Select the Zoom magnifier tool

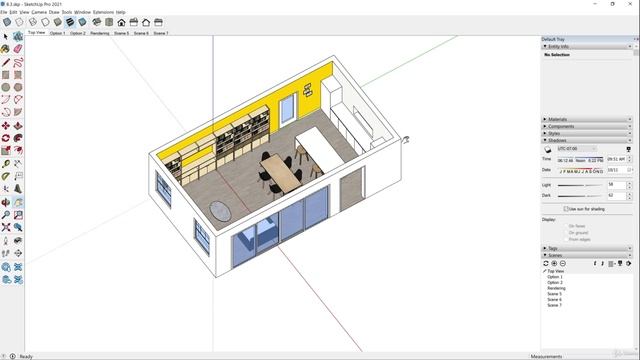6,215
